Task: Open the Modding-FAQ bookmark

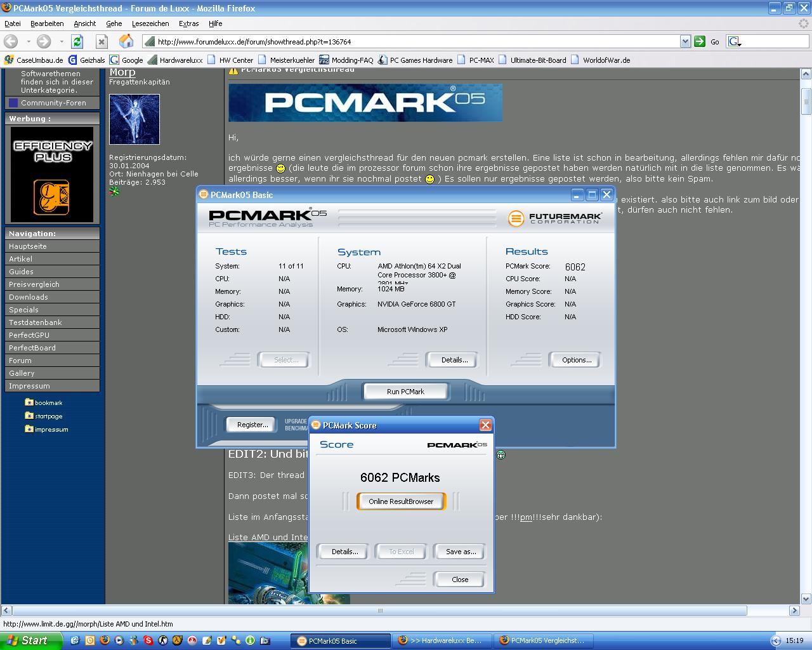Action: click(346, 60)
